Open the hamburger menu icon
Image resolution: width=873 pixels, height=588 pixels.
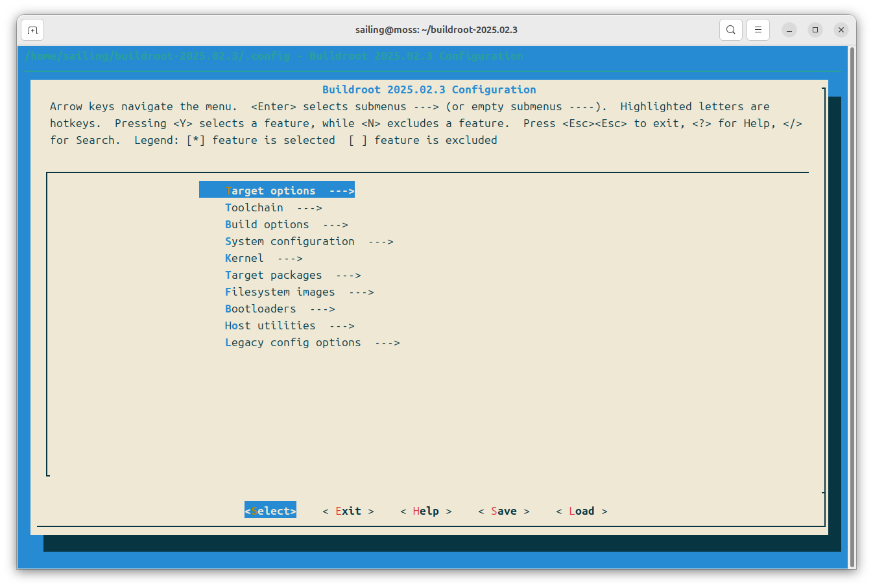click(x=758, y=30)
